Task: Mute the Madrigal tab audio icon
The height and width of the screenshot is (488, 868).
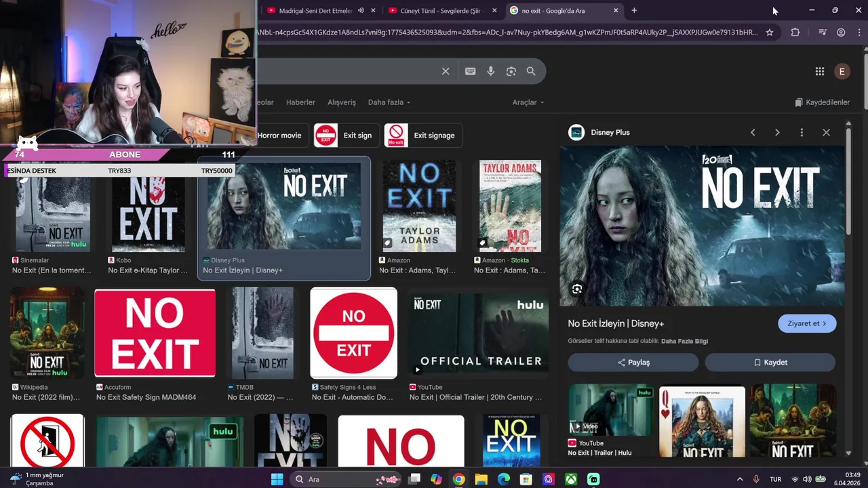Action: (361, 10)
